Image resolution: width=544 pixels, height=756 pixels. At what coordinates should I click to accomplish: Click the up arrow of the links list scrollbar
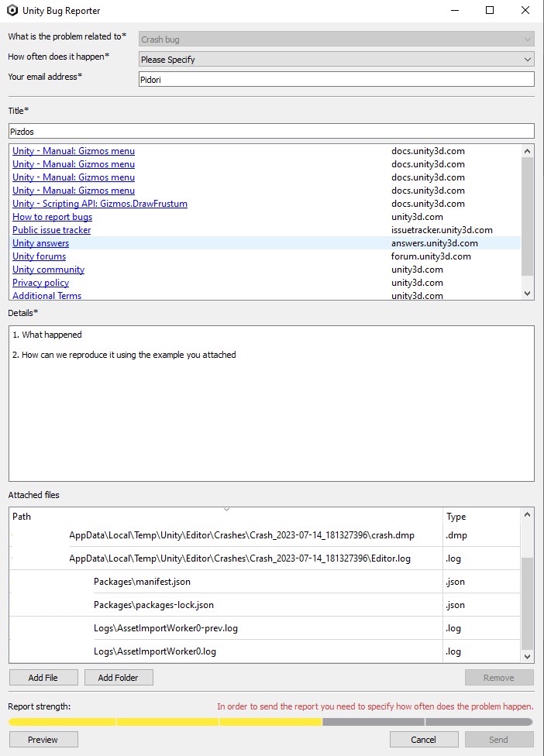(527, 151)
